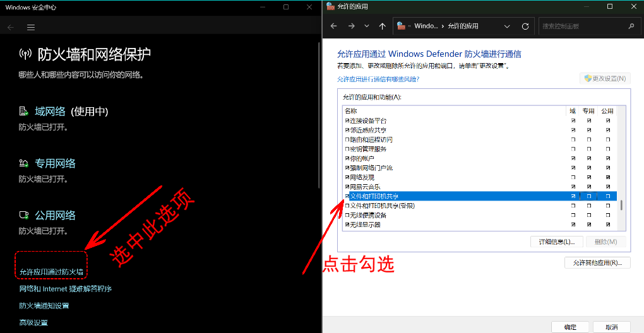Viewport: 644px width, 333px height.
Task: Toggle 网络发现 name checkbox
Action: [x=347, y=177]
